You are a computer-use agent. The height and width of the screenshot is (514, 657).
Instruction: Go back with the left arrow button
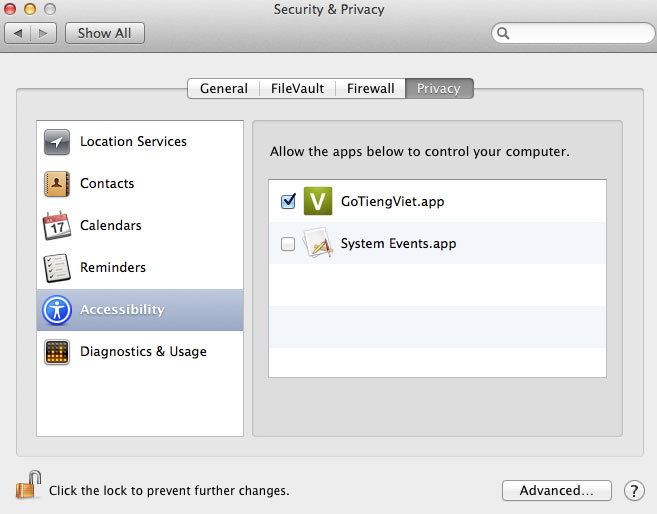coord(19,33)
